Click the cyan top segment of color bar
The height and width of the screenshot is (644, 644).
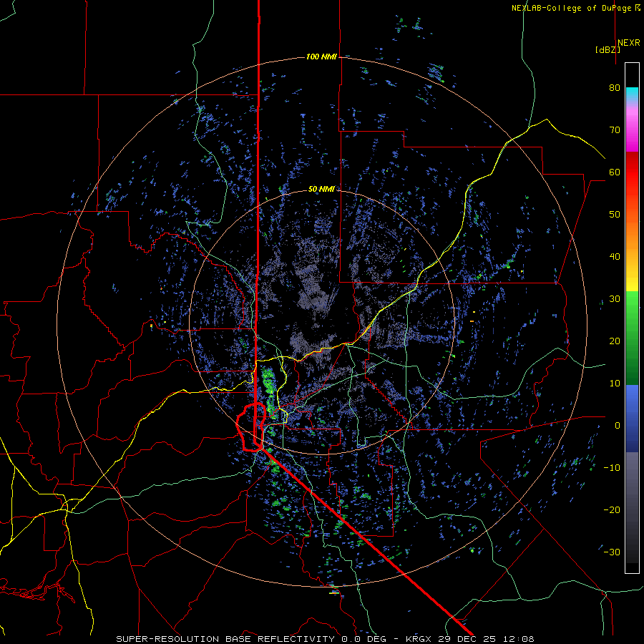point(632,94)
